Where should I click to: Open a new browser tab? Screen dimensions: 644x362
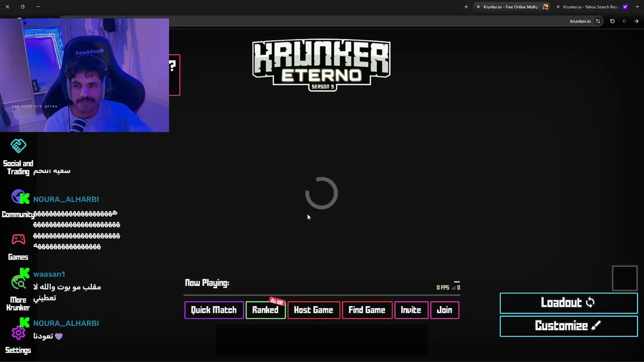pyautogui.click(x=466, y=7)
